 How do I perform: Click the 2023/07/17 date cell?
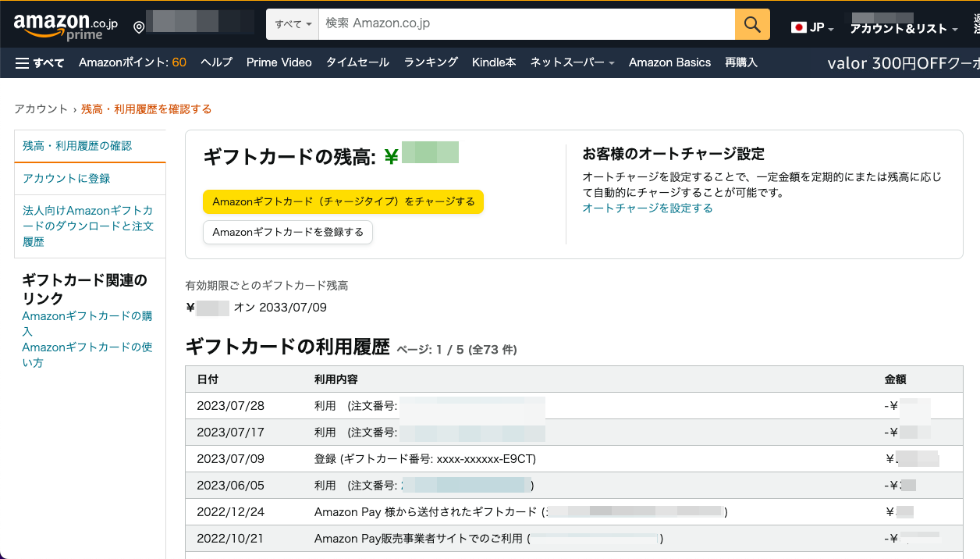click(230, 433)
